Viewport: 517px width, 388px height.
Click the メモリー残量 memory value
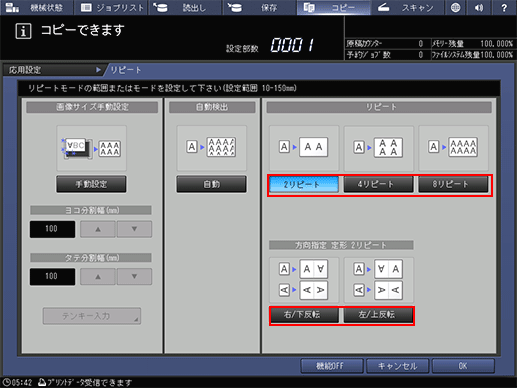(x=496, y=43)
